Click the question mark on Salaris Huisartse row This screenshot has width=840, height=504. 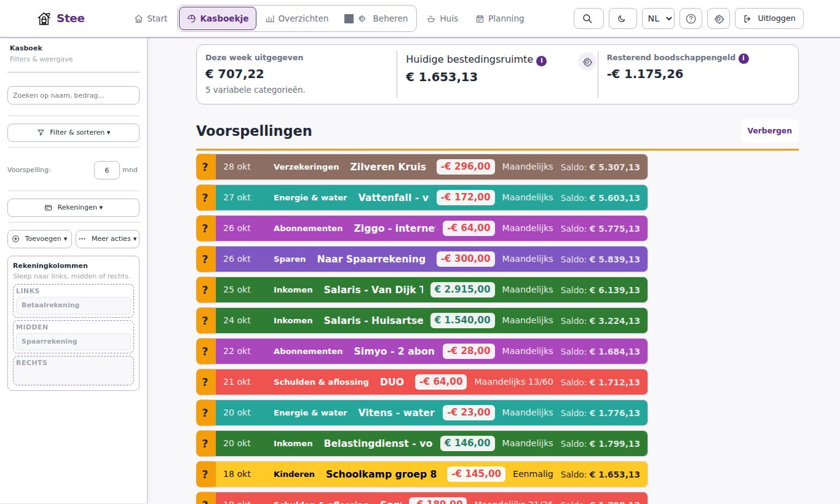[x=205, y=320]
